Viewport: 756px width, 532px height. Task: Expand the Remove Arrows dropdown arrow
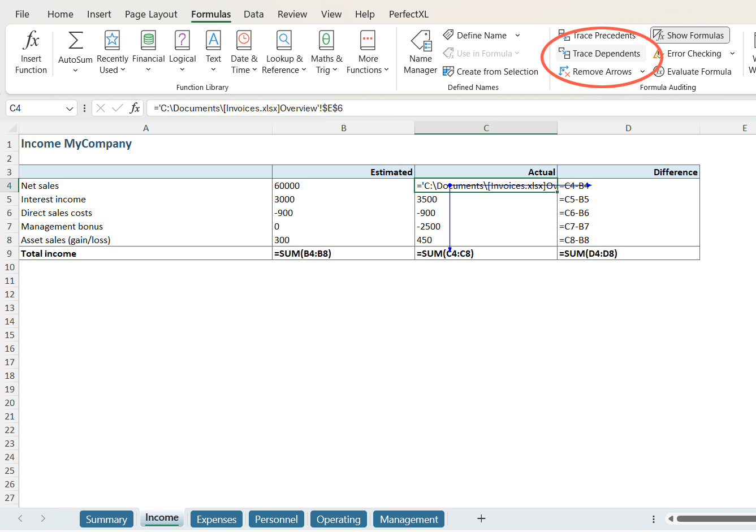[x=642, y=72]
